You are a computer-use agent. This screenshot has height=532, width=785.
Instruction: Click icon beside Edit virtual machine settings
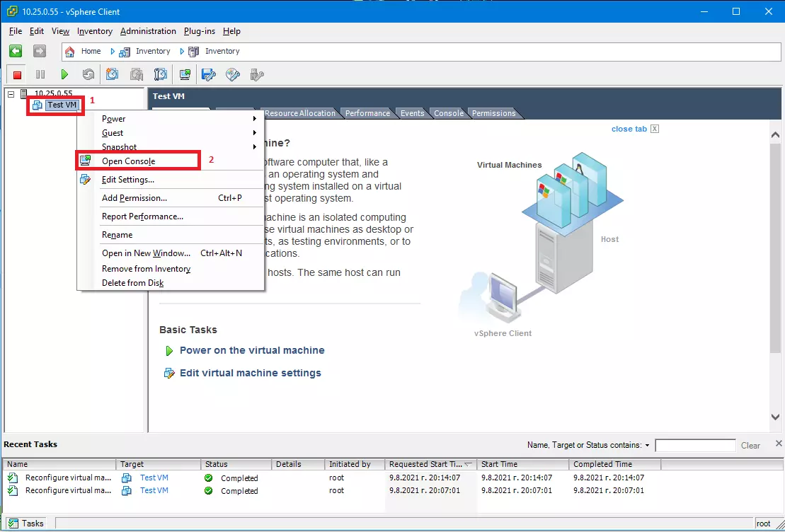[170, 374]
